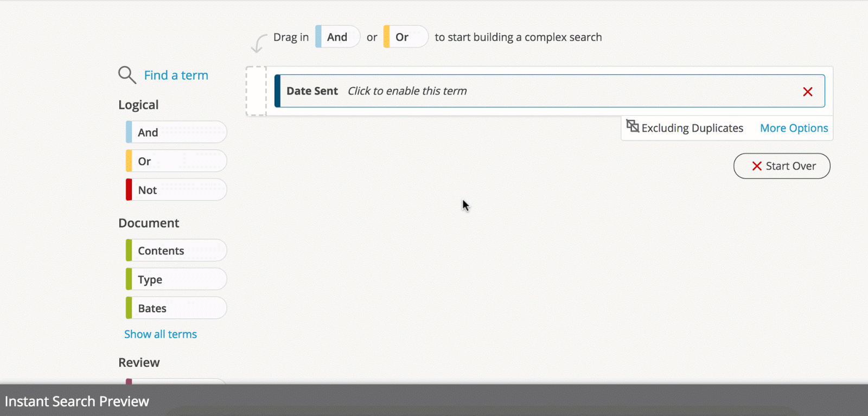Click the Excluding Duplicates icon
The width and height of the screenshot is (868, 416).
633,126
